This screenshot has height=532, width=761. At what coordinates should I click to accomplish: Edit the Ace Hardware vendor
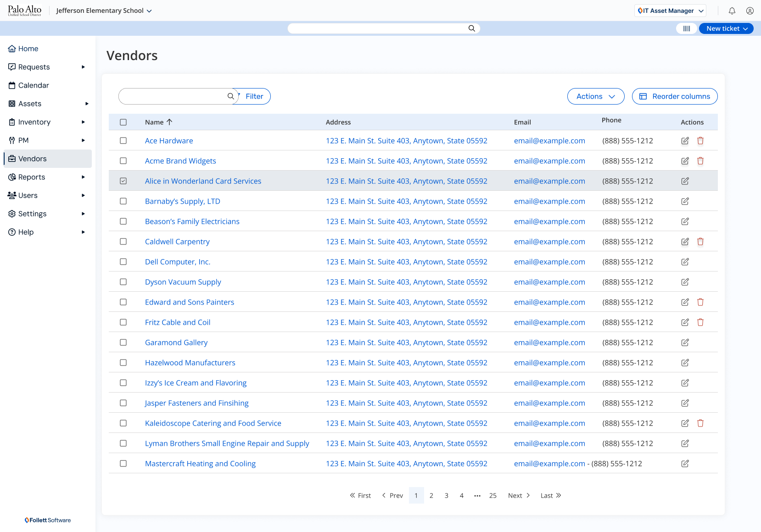(685, 141)
